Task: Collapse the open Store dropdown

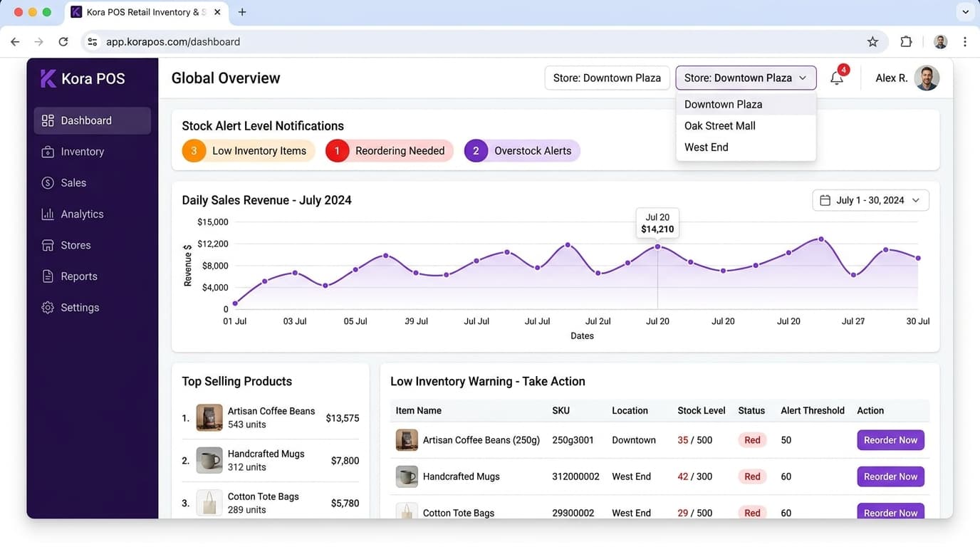Action: point(746,78)
